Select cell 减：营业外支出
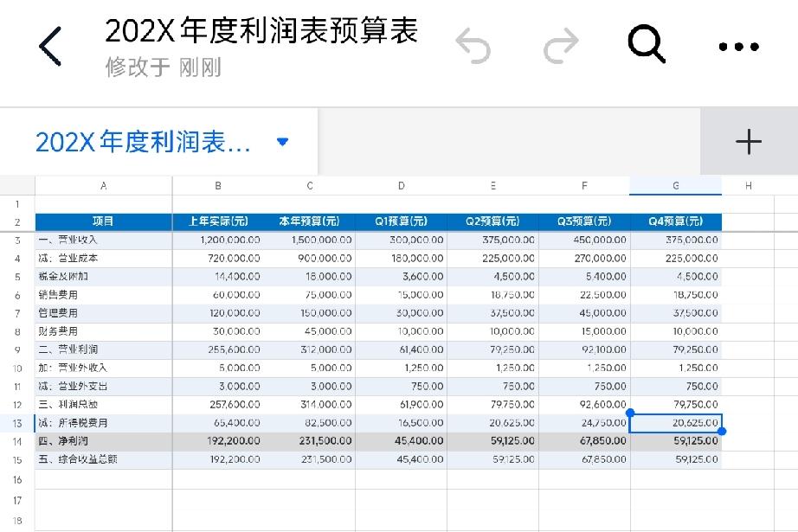Viewport: 798px width, 532px height. click(x=104, y=387)
